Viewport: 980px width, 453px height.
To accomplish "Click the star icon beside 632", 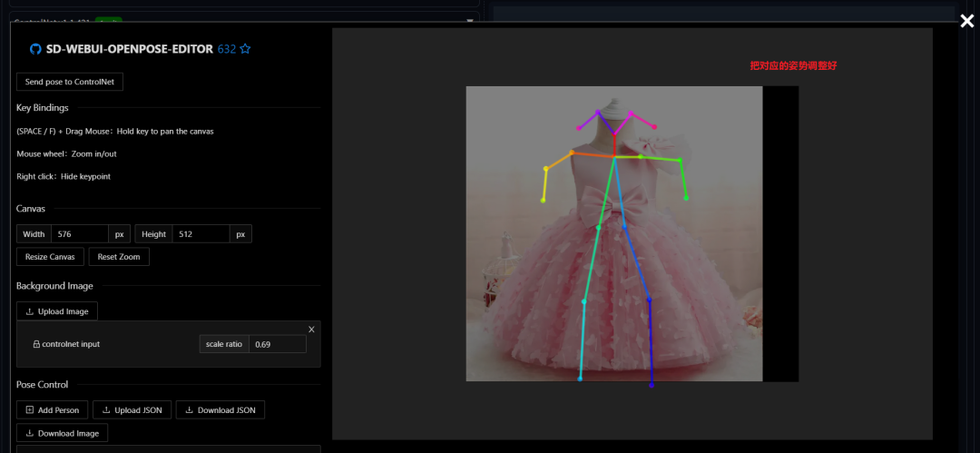I will pos(245,49).
